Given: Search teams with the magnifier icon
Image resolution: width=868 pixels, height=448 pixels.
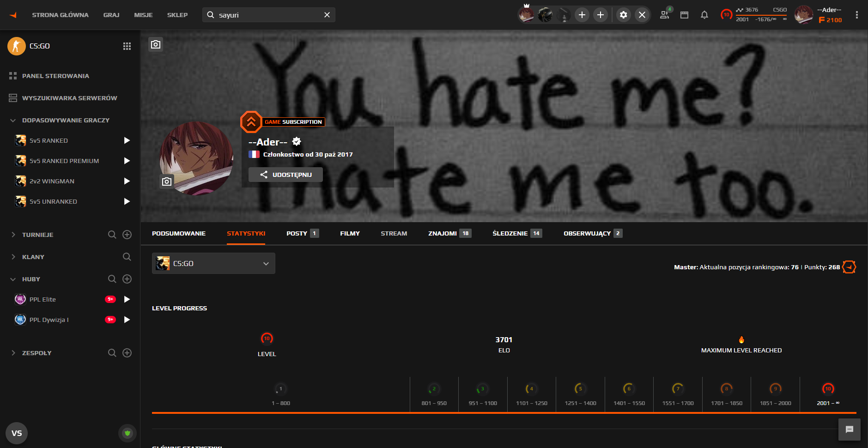Looking at the screenshot, I should [112, 353].
